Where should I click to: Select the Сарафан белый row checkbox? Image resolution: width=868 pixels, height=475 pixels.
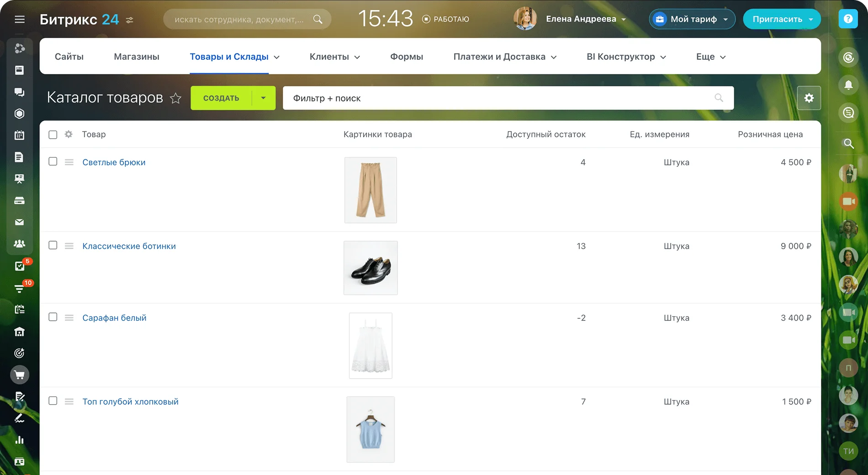tap(53, 317)
